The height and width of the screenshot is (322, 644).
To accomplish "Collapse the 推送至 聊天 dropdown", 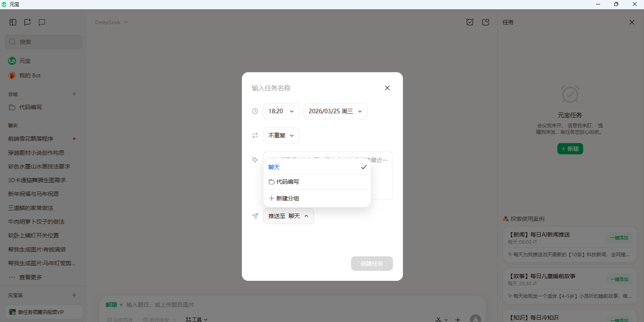I will click(x=288, y=216).
